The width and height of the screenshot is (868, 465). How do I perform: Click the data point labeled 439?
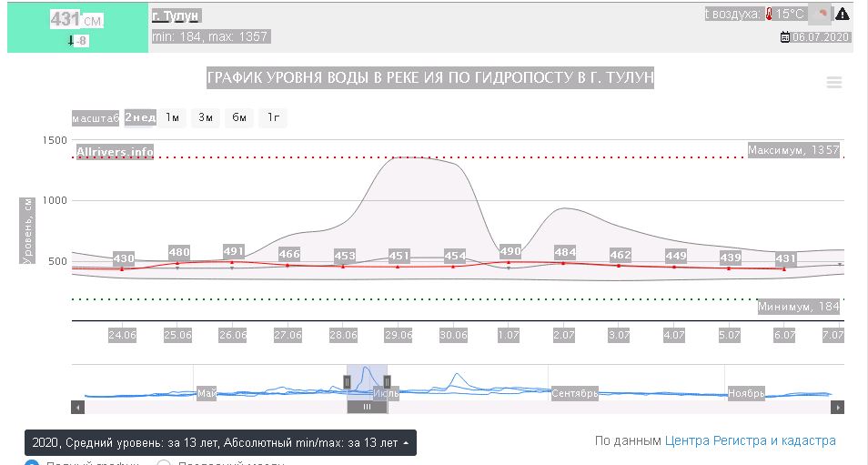coord(729,268)
